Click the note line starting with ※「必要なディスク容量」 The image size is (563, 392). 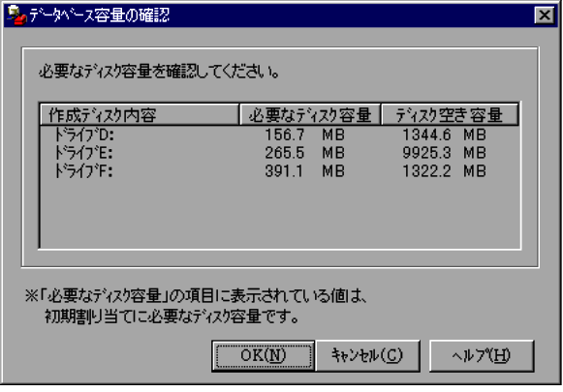pos(196,296)
